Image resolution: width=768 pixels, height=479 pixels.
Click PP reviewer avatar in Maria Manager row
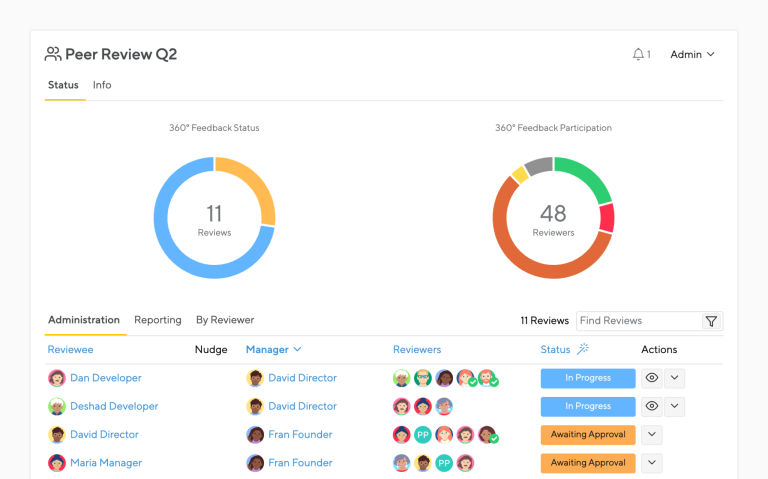444,463
